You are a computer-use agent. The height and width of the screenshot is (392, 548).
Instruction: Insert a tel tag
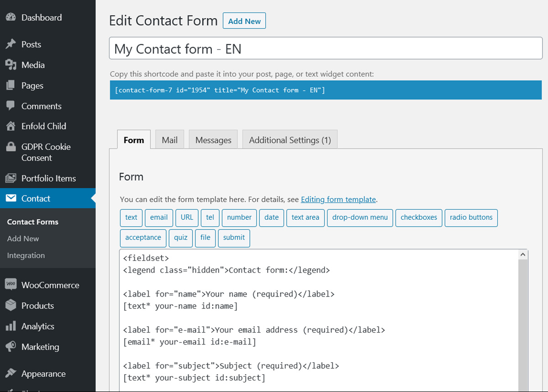210,217
